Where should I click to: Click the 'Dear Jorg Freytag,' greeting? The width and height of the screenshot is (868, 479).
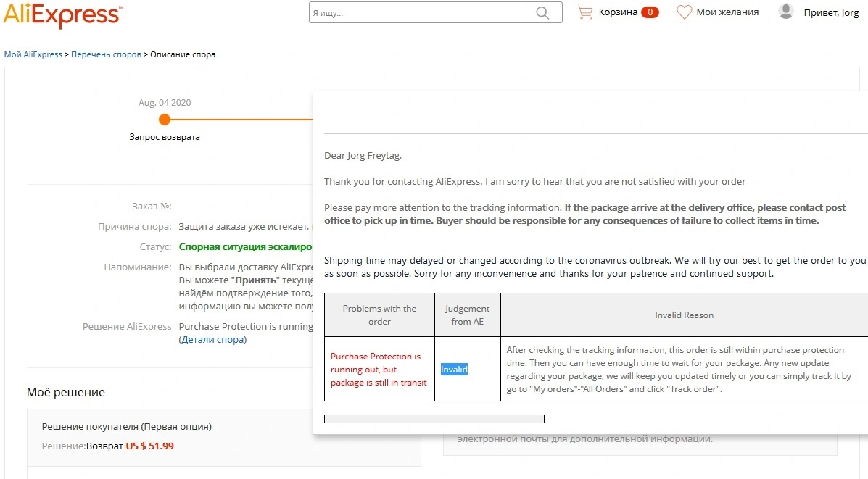pos(363,155)
